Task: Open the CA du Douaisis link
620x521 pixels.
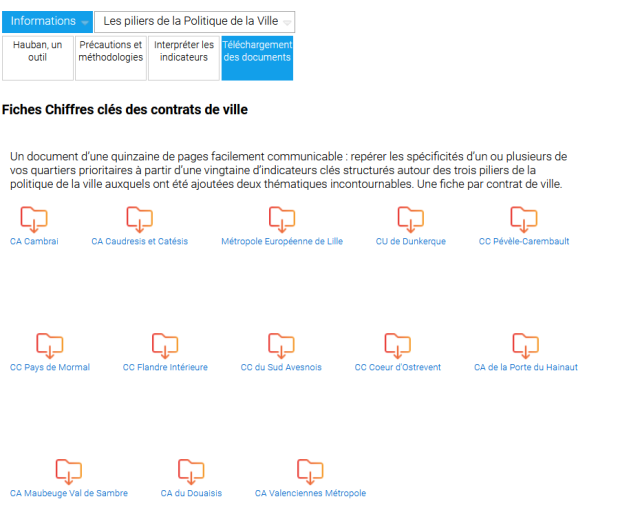Action: coord(191,493)
